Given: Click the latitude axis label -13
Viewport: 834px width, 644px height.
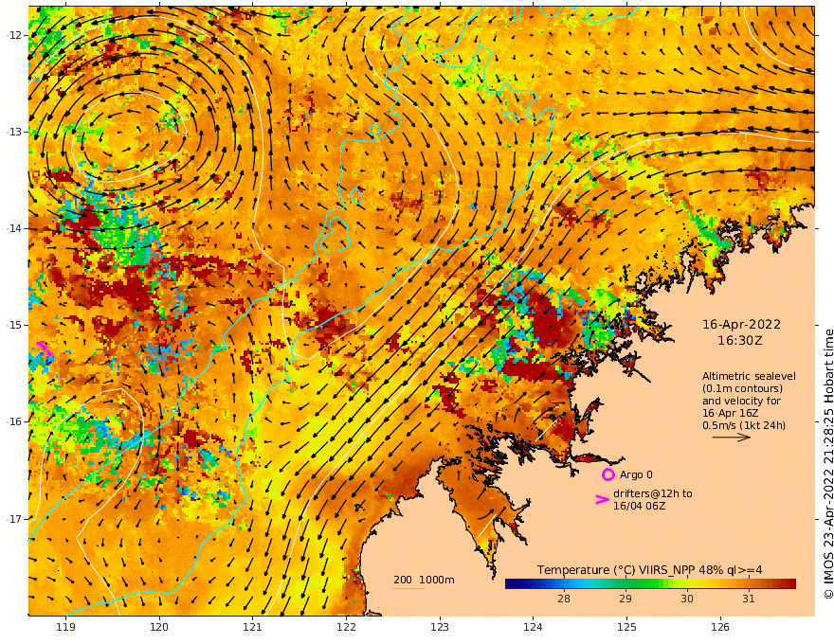Looking at the screenshot, I should click(x=15, y=132).
